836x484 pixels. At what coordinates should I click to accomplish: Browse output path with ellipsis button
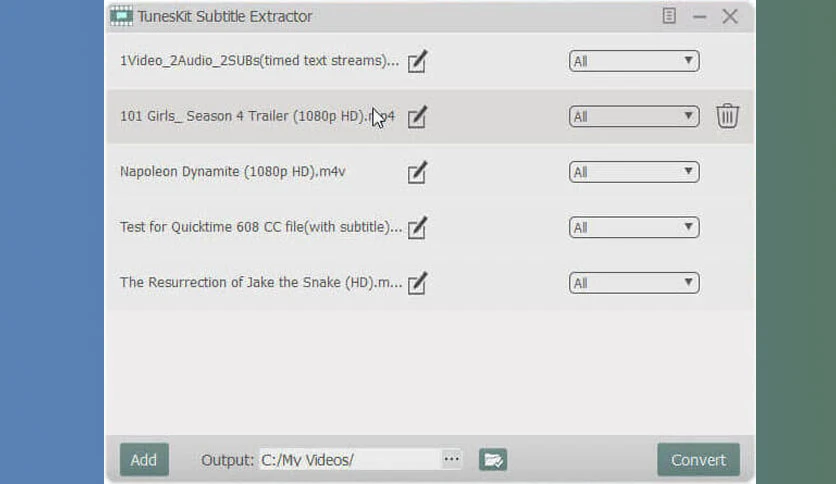[452, 459]
